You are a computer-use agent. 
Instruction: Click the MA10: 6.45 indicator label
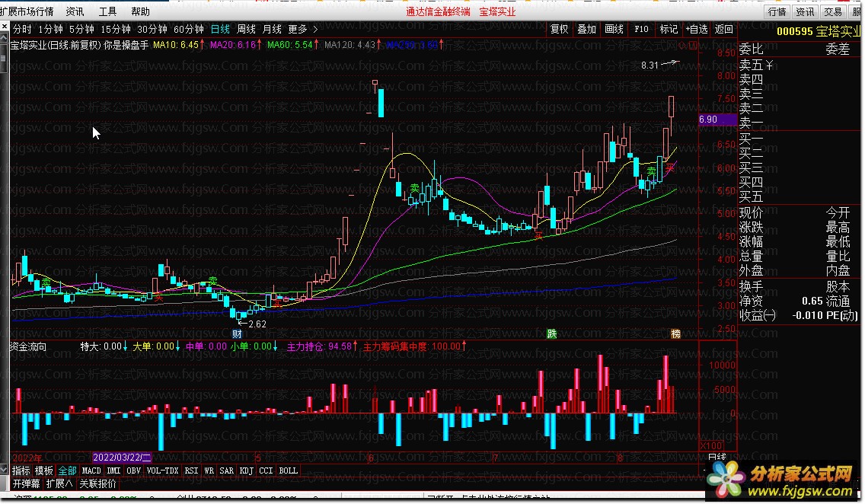coord(175,45)
